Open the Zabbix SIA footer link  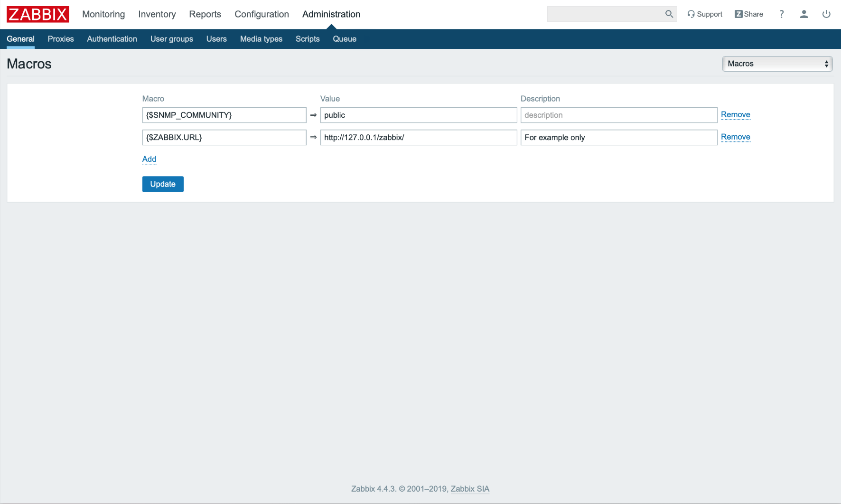[469, 489]
